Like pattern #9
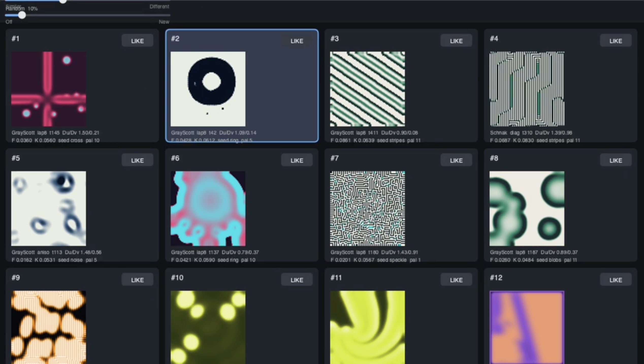Viewport: 644px width, 364px height. point(137,280)
